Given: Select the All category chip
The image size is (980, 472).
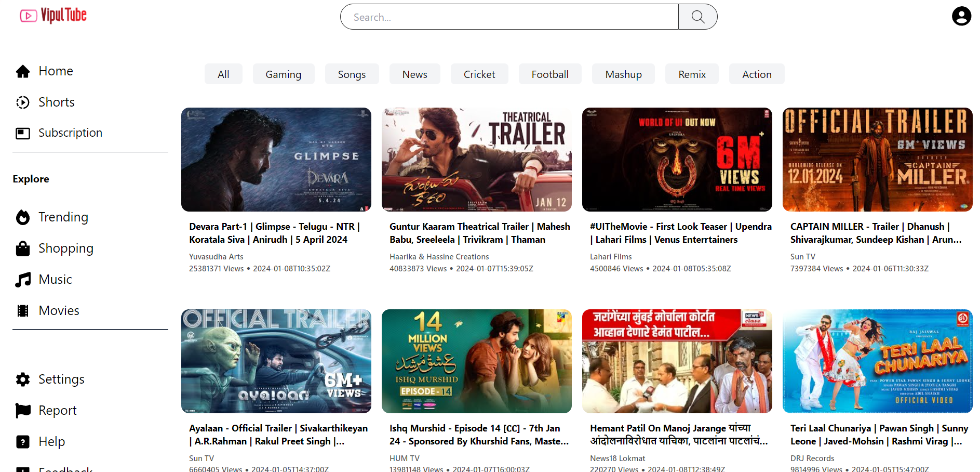Looking at the screenshot, I should point(223,74).
